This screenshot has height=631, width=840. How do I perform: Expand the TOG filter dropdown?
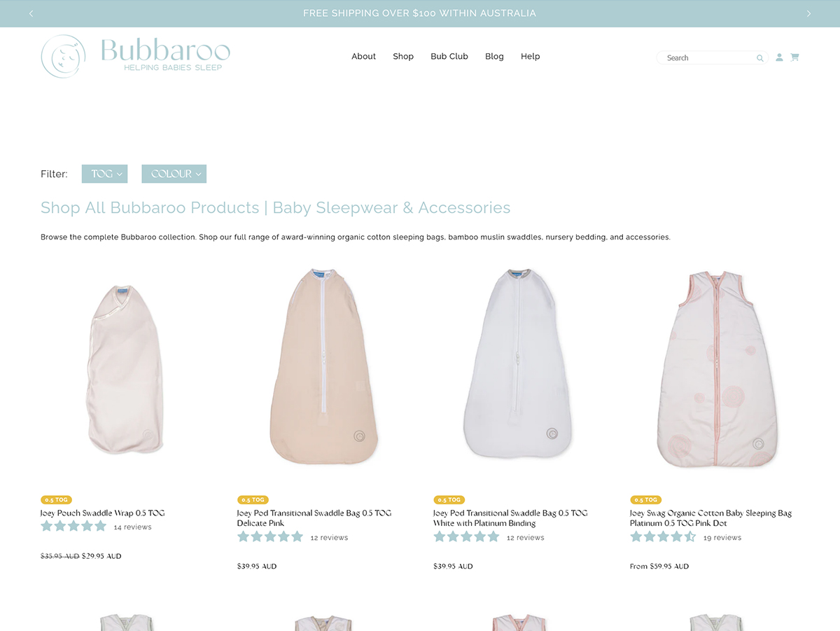tap(105, 174)
